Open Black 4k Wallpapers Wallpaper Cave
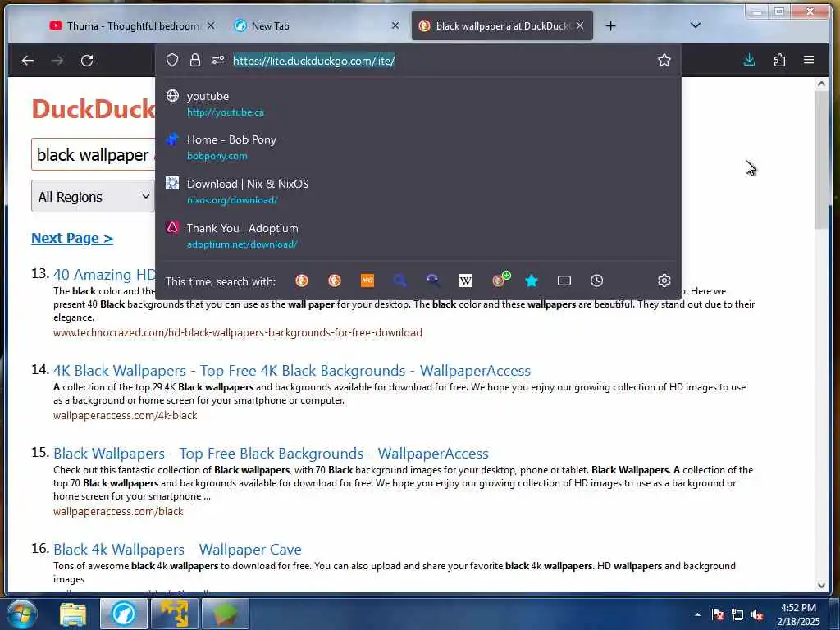 tap(177, 549)
